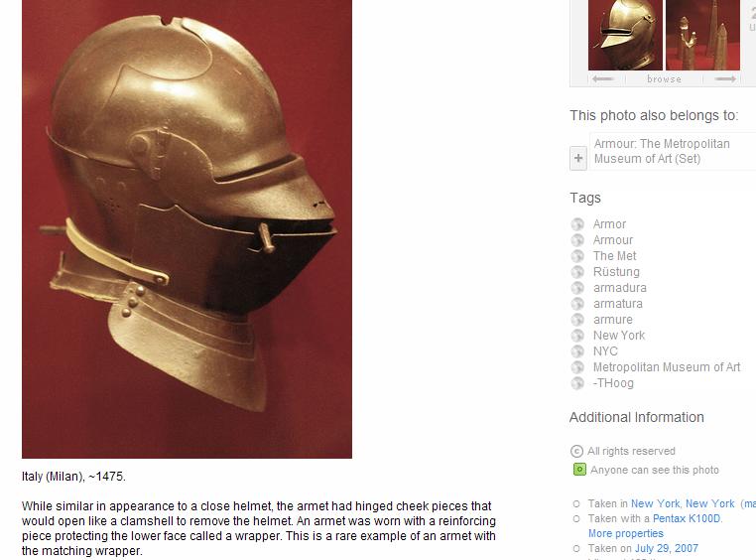Click the All rights reserved copyright icon
Screen dimensions: 756x560
(x=576, y=451)
